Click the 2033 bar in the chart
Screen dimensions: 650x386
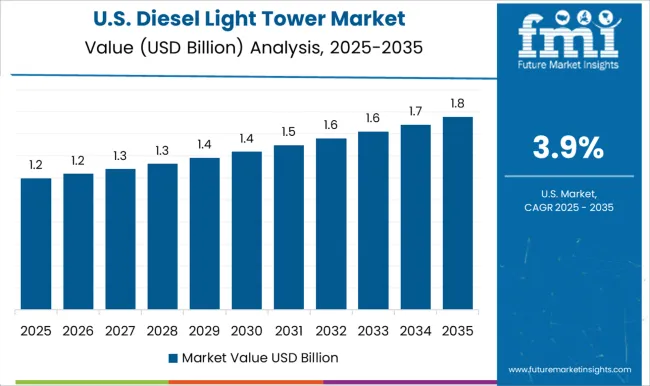tap(373, 221)
